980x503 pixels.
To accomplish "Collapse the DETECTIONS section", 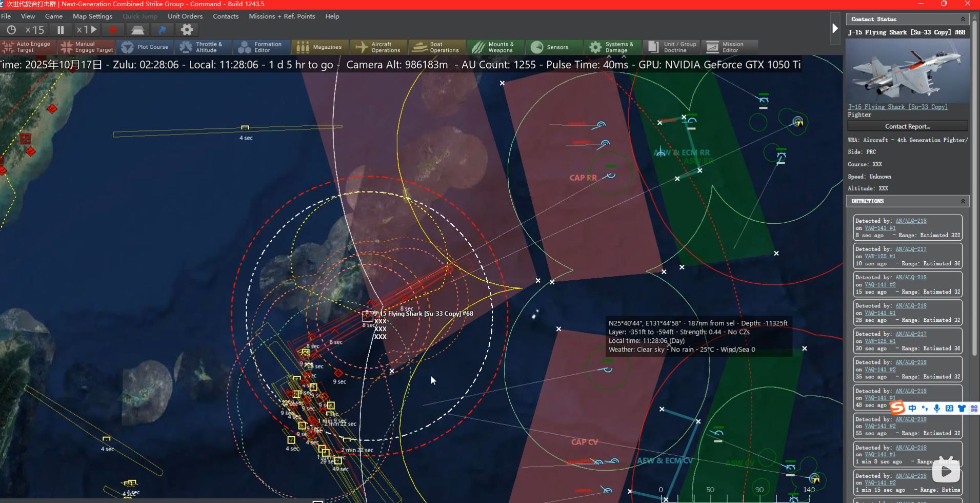I will coord(963,201).
